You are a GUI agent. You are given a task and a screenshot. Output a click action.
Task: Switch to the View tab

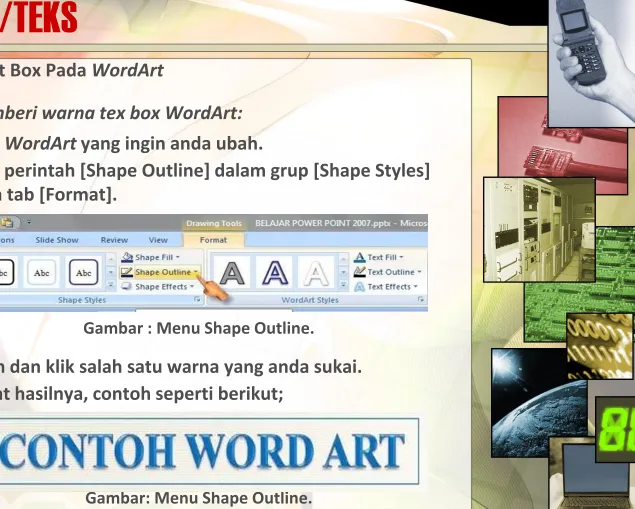point(158,240)
